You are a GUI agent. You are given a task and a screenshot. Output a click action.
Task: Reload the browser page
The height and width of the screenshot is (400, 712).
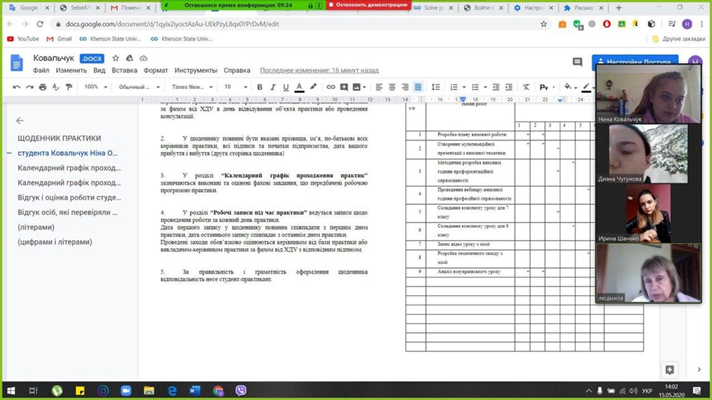coord(40,24)
